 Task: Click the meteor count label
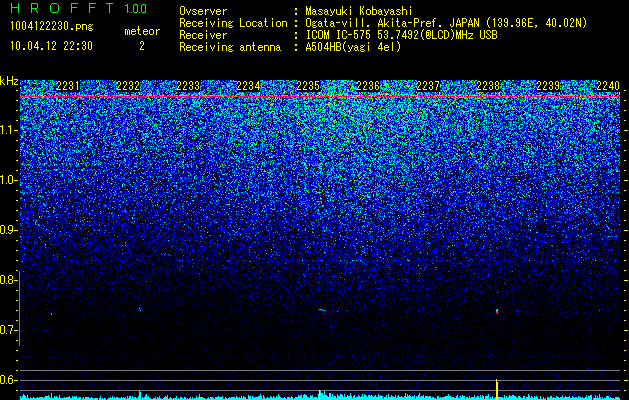coord(142,32)
